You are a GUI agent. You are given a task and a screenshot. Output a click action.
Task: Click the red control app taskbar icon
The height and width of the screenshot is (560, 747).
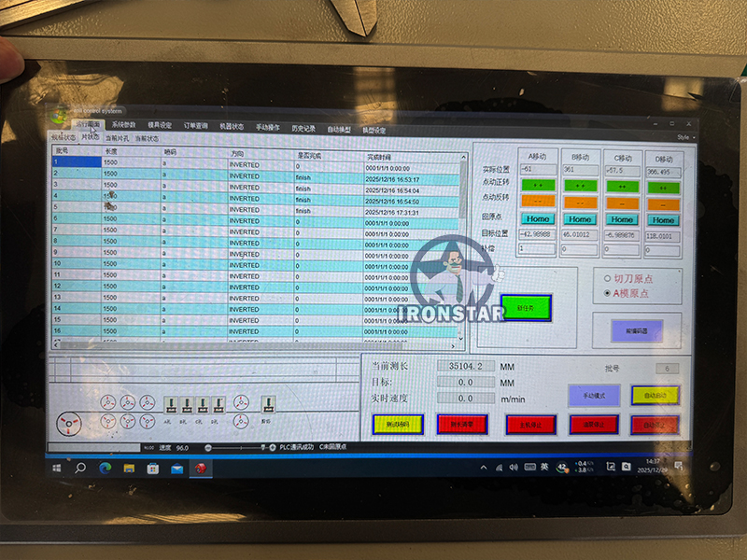pyautogui.click(x=202, y=469)
